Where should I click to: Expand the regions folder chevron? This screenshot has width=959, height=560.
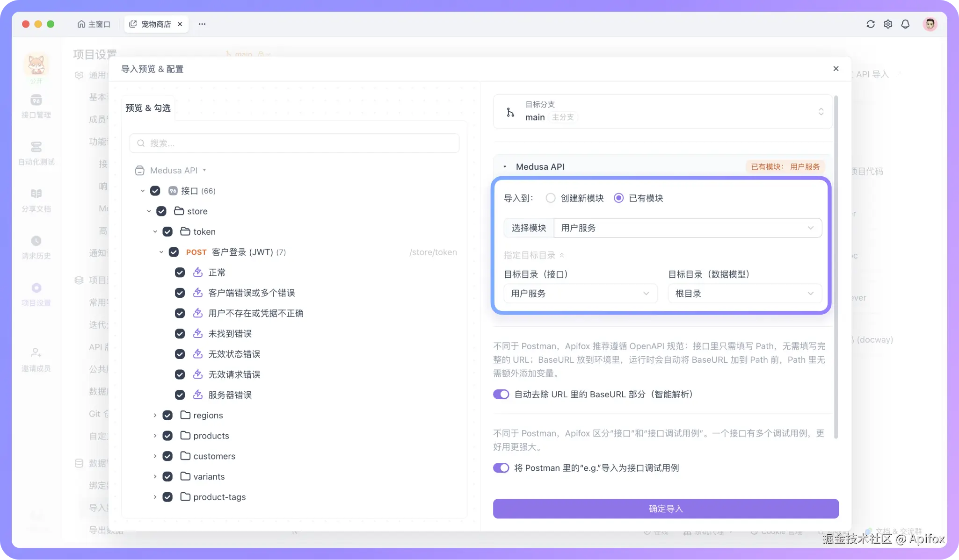[x=155, y=416]
